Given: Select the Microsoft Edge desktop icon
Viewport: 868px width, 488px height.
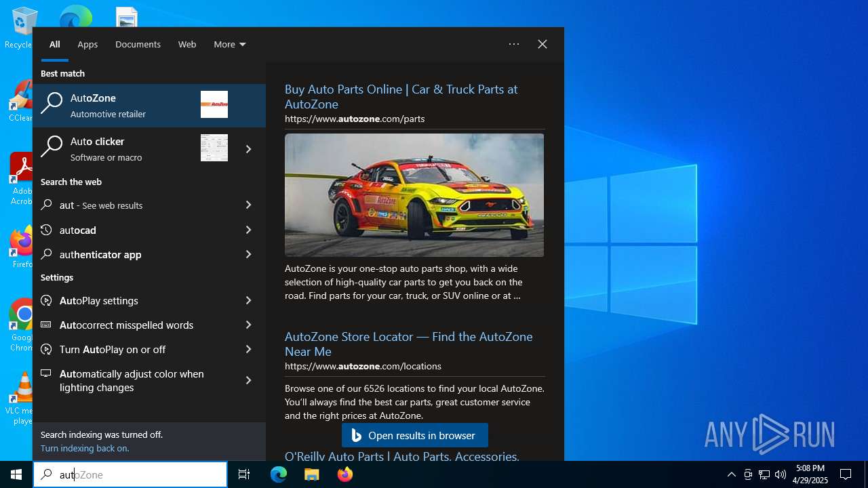Looking at the screenshot, I should click(76, 16).
